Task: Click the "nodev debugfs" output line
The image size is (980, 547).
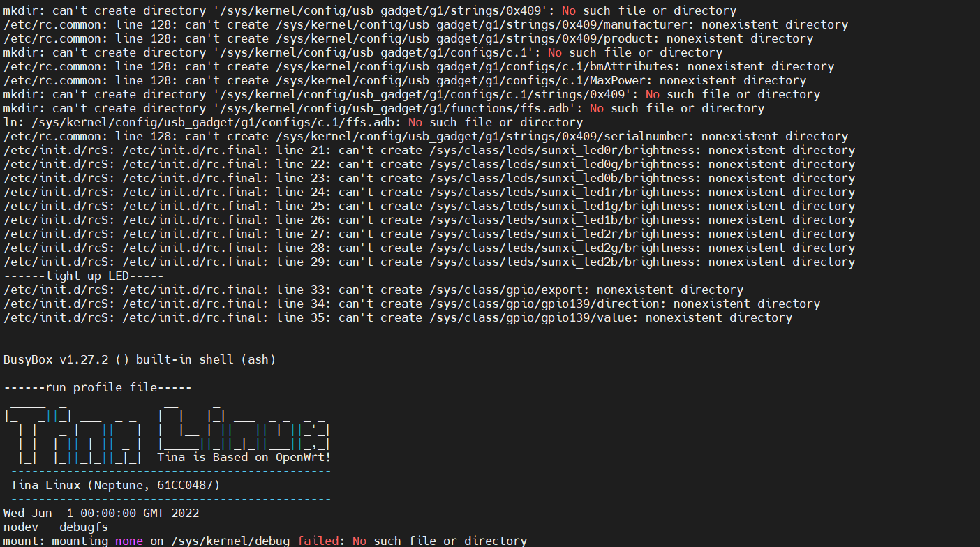Action: [x=56, y=527]
